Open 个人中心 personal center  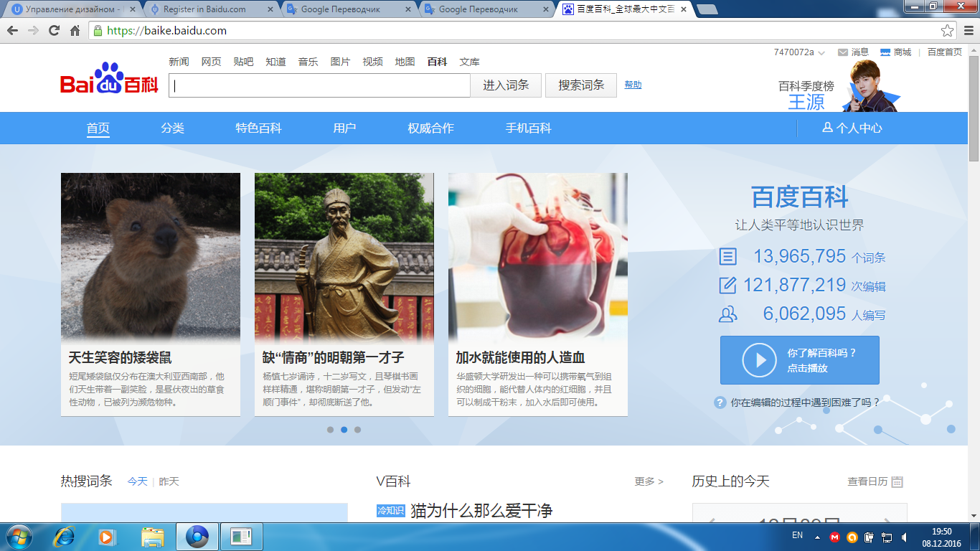[x=852, y=128]
